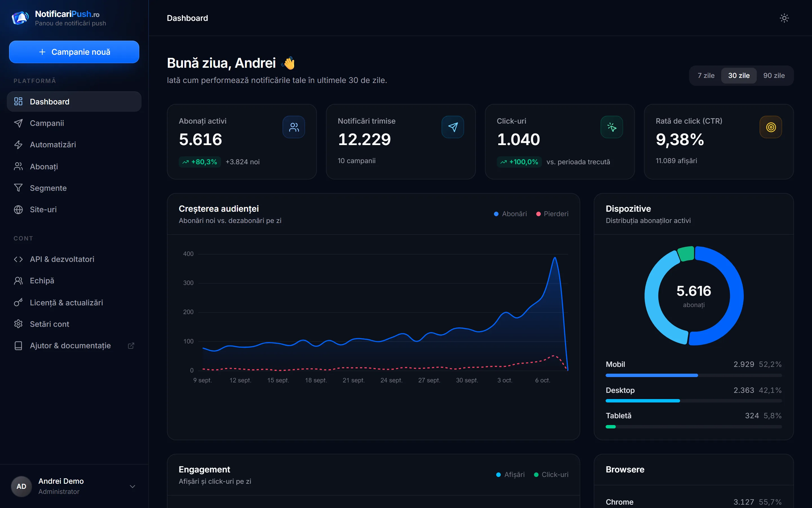The height and width of the screenshot is (508, 812).
Task: Select the 30 zile period
Action: pyautogui.click(x=739, y=75)
